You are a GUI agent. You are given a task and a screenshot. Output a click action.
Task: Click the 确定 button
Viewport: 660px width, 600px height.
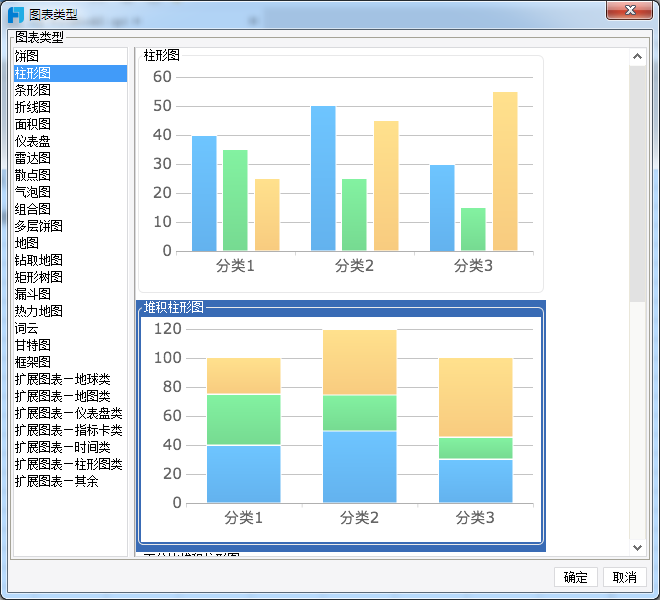click(575, 577)
